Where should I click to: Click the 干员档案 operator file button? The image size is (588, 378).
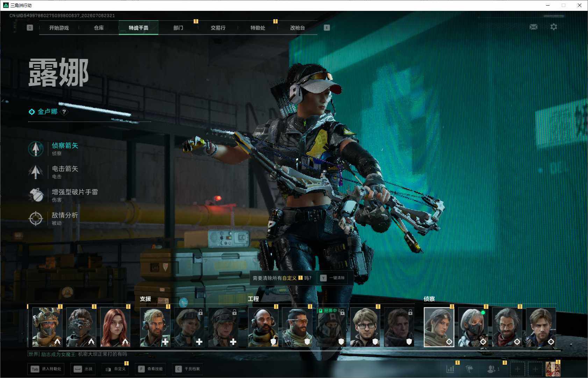coord(188,369)
